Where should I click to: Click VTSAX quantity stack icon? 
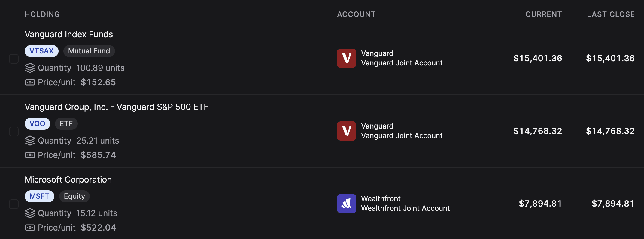point(30,68)
